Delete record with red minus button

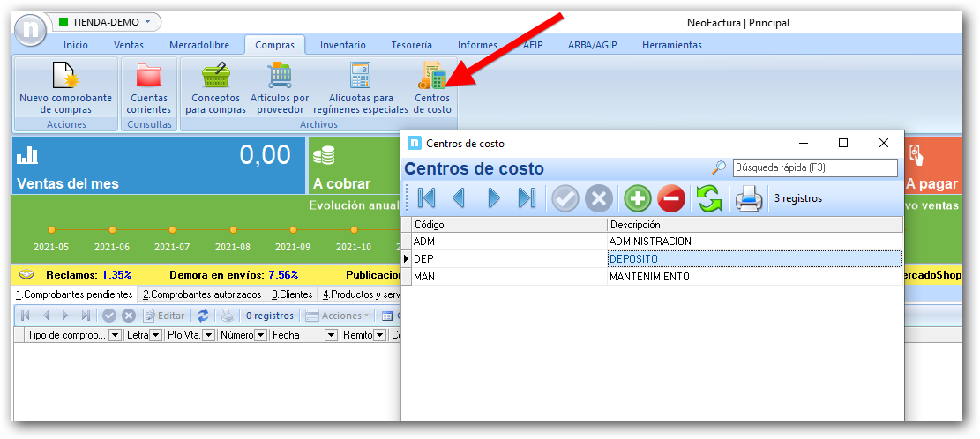click(670, 198)
